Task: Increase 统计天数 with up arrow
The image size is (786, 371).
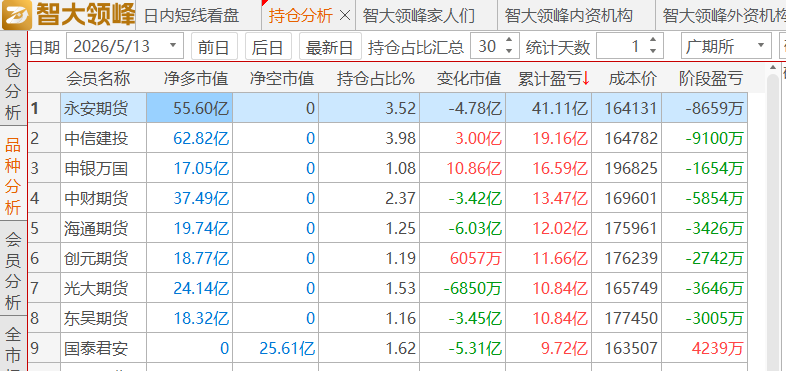Action: pos(653,40)
